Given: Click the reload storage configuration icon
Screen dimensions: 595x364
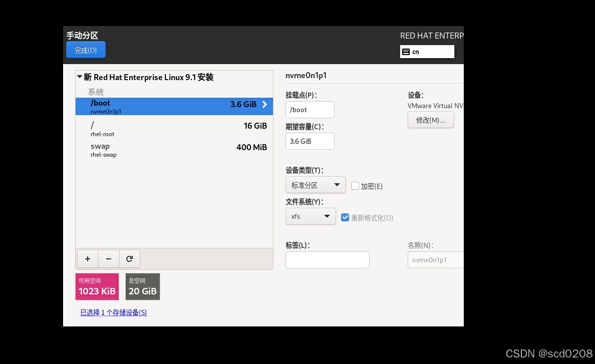Looking at the screenshot, I should click(x=129, y=259).
